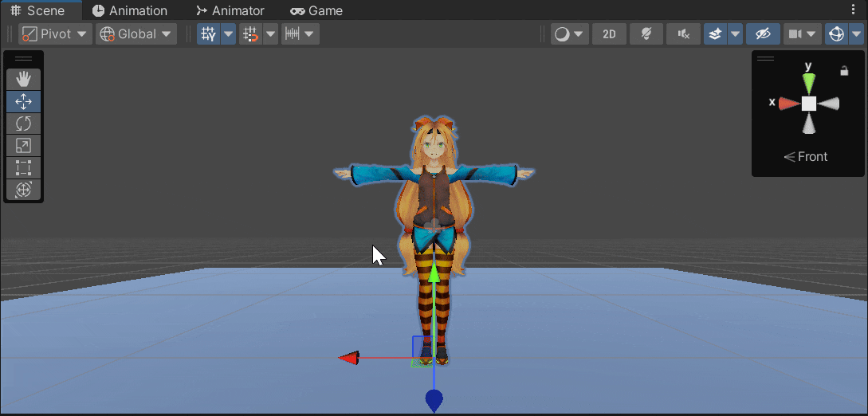Select the Transform tool
The height and width of the screenshot is (416, 868).
[x=23, y=190]
